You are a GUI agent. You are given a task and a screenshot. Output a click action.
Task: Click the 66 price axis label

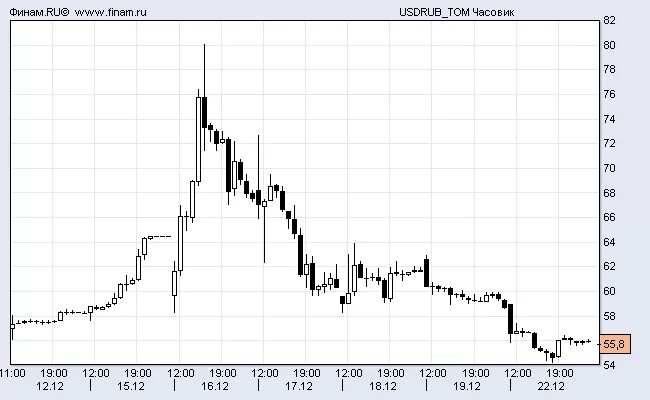pyautogui.click(x=609, y=217)
